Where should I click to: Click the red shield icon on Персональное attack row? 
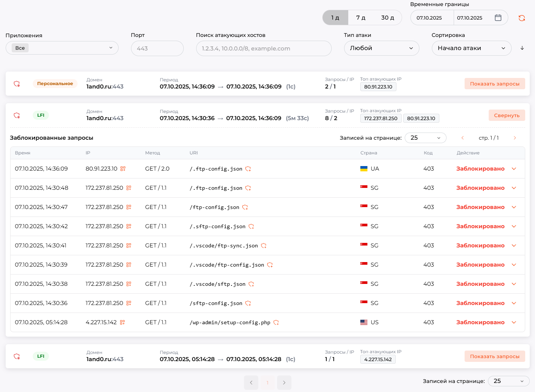17,84
